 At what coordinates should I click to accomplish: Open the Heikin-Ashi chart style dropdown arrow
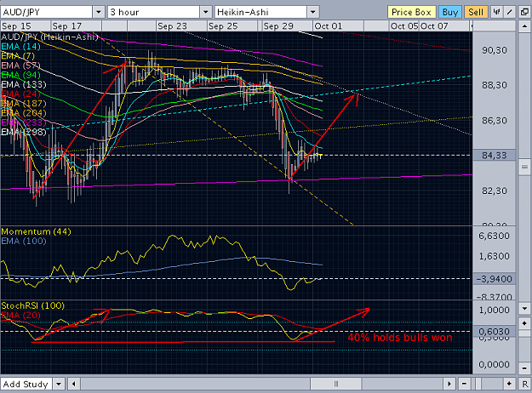pyautogui.click(x=313, y=12)
